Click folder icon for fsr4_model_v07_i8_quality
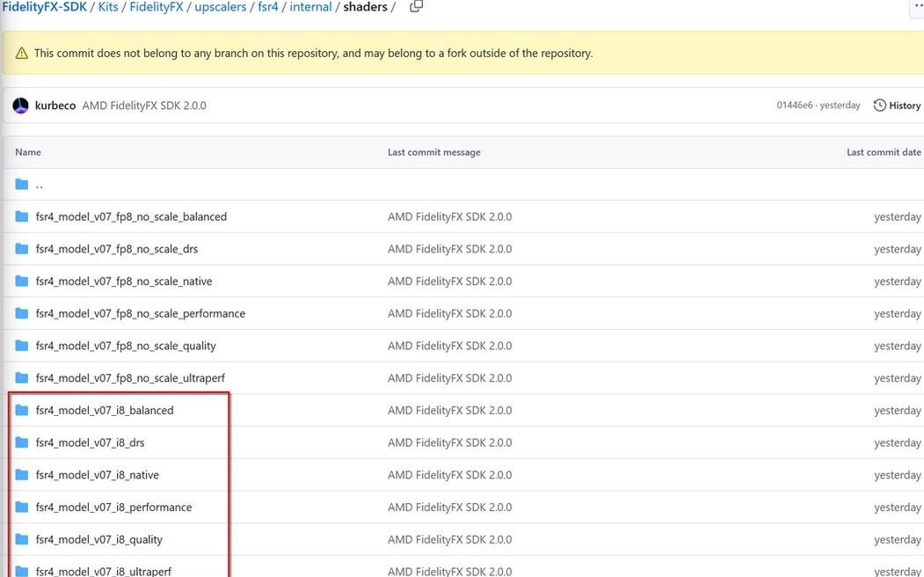This screenshot has height=577, width=924. [22, 539]
